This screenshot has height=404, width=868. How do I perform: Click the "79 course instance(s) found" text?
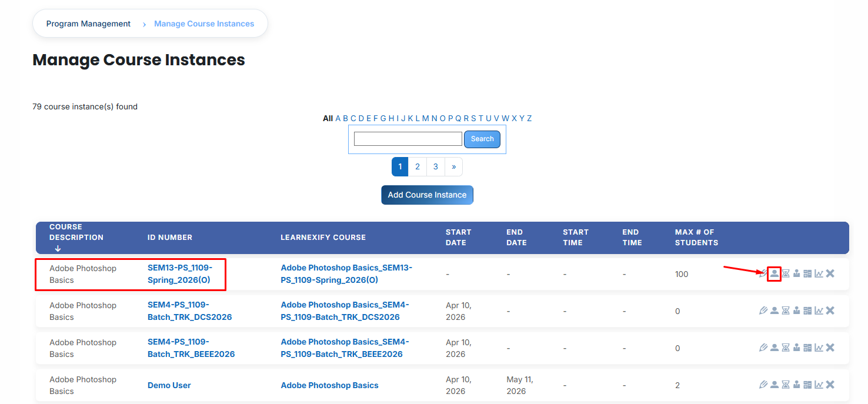[x=85, y=106]
